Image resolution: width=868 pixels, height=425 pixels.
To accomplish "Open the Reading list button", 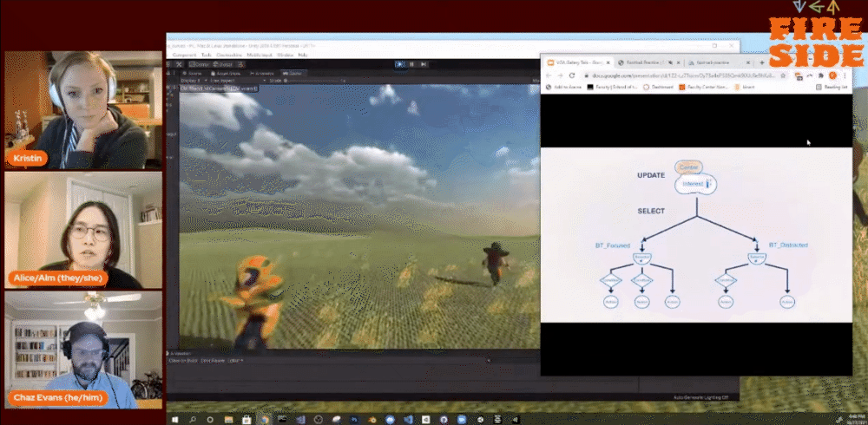I will 832,87.
